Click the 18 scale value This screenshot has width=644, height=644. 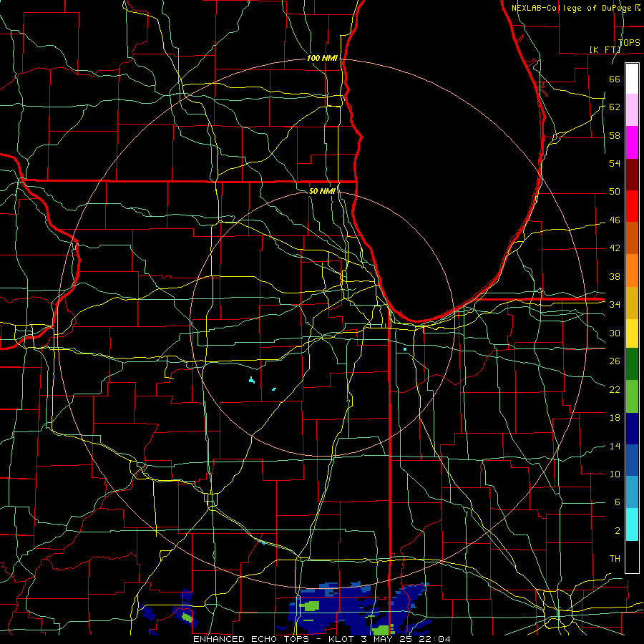tap(615, 418)
